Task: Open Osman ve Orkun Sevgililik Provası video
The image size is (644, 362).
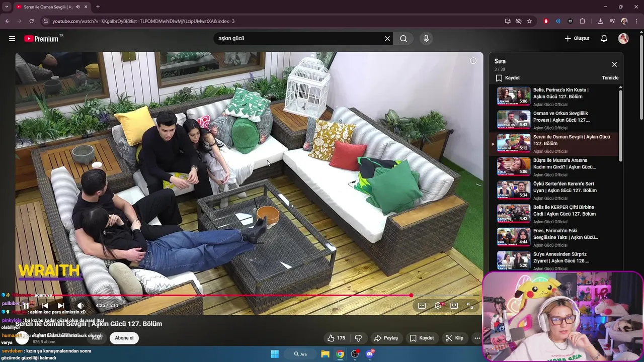Action: 553,120
